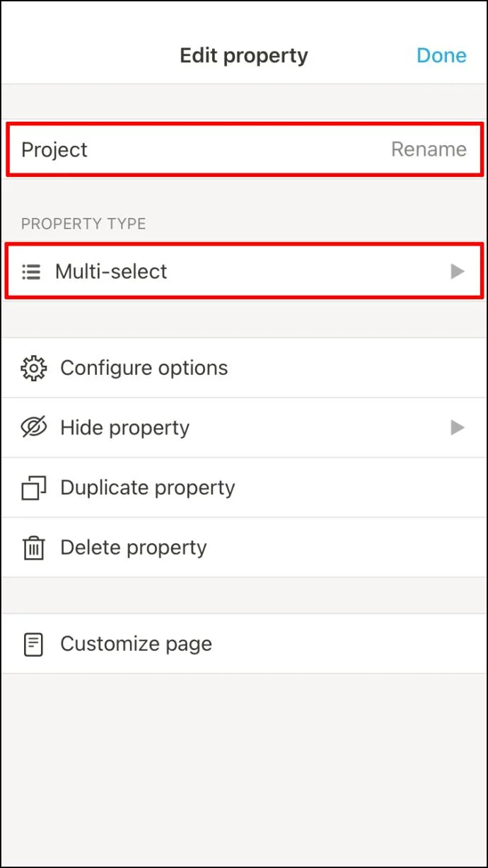Click the Customize page document icon
Image resolution: width=488 pixels, height=868 pixels.
[33, 644]
